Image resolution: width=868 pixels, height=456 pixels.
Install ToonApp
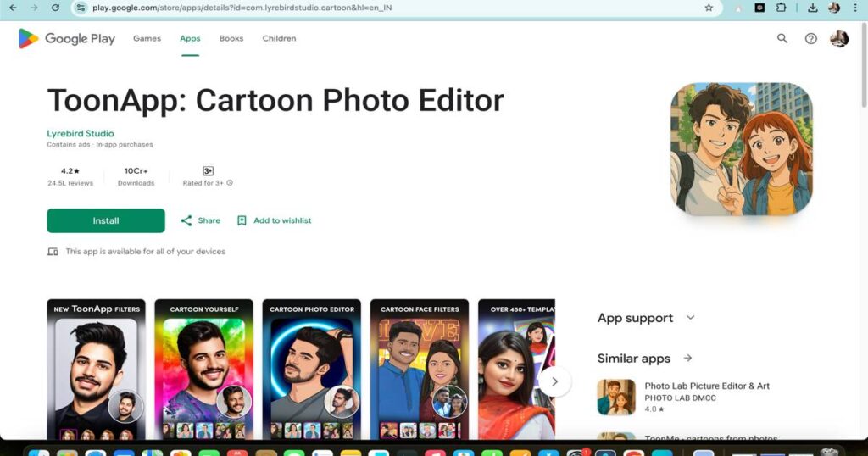pyautogui.click(x=106, y=220)
